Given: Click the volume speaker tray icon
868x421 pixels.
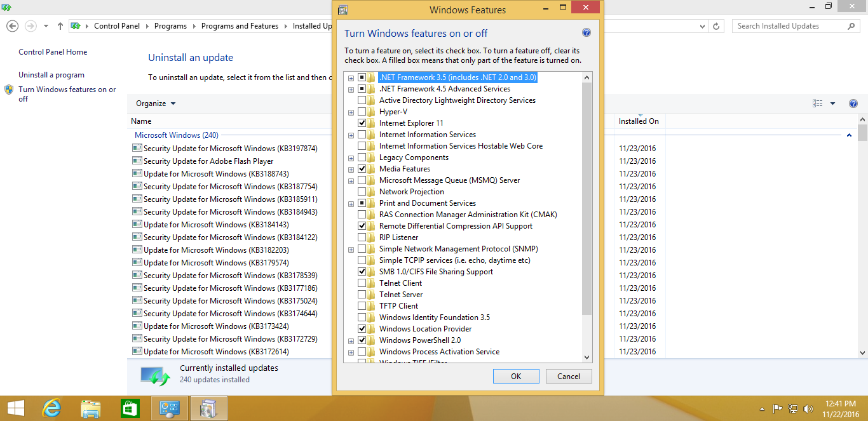Looking at the screenshot, I should (808, 409).
